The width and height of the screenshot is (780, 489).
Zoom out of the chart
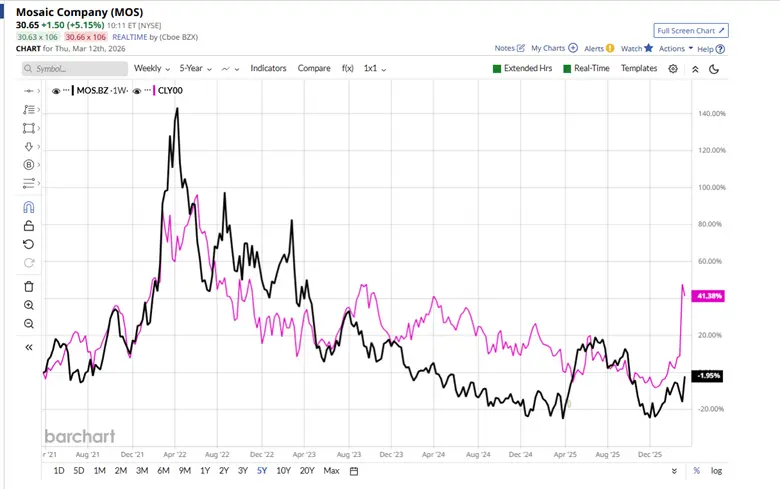(x=29, y=324)
